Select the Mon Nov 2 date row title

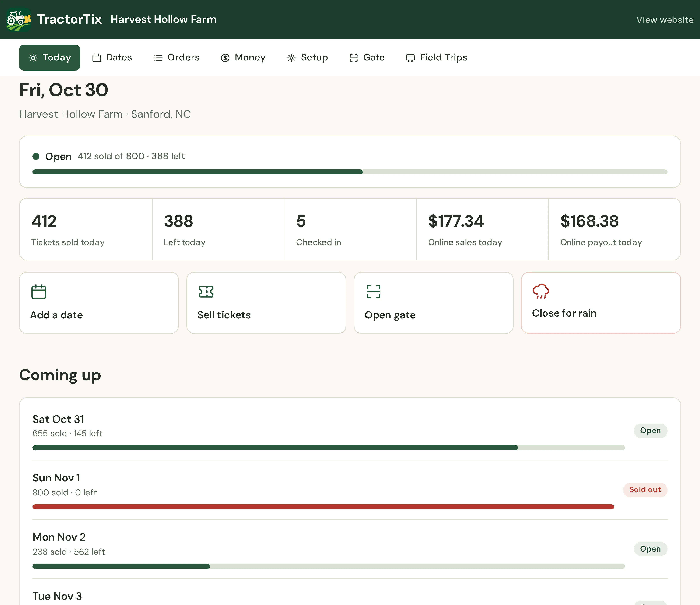[x=59, y=537]
